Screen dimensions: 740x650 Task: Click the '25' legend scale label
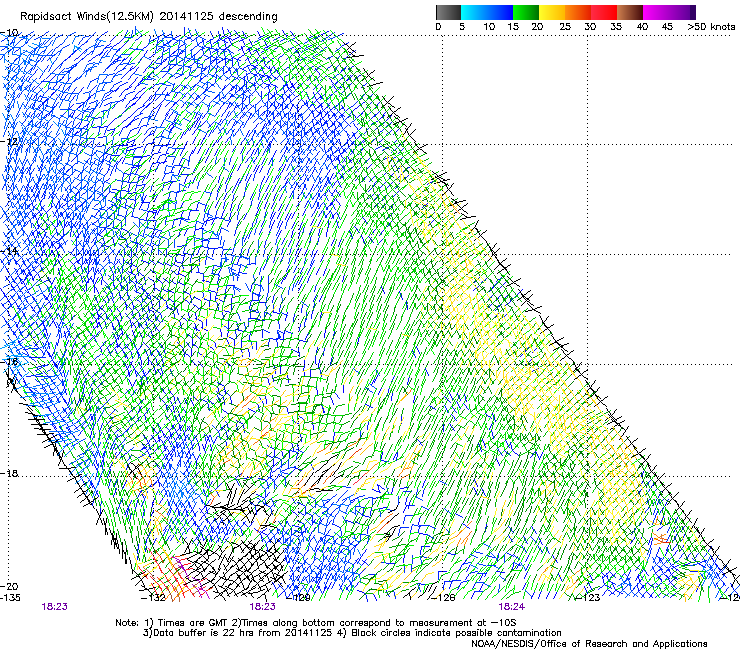(565, 27)
